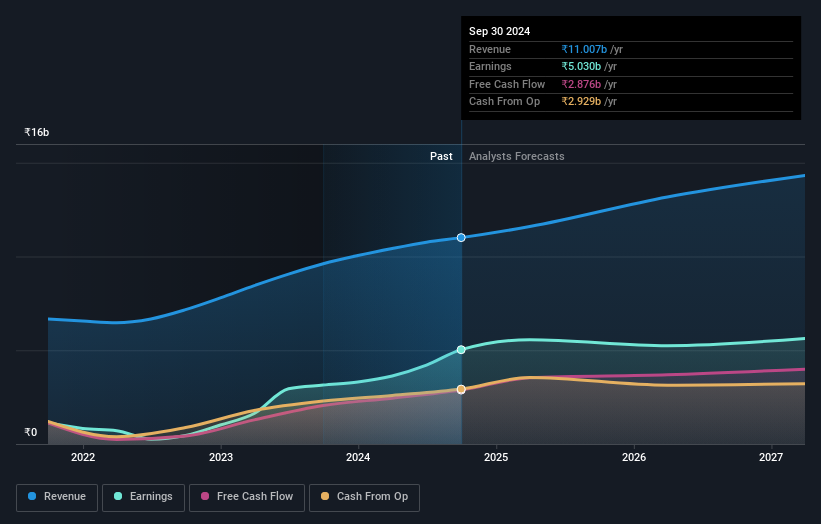This screenshot has width=821, height=524.
Task: Click the ₹11.007b revenue value in tooltip
Action: pos(584,49)
